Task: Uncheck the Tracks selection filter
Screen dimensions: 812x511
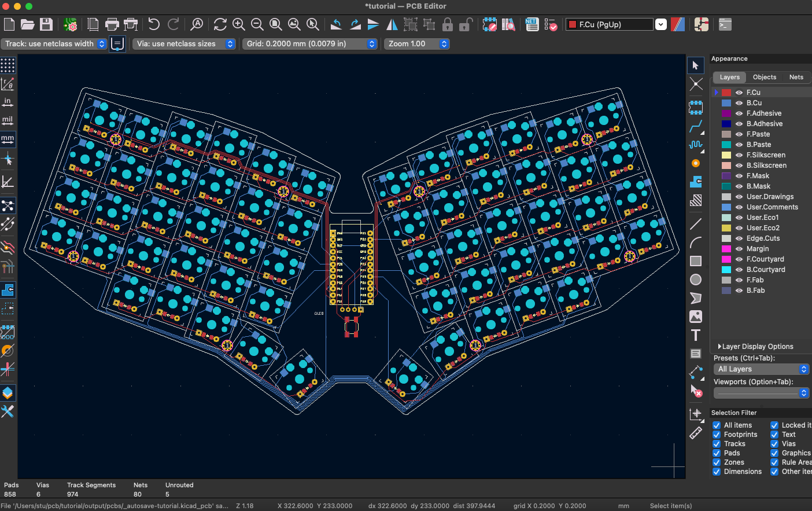Action: click(x=717, y=444)
